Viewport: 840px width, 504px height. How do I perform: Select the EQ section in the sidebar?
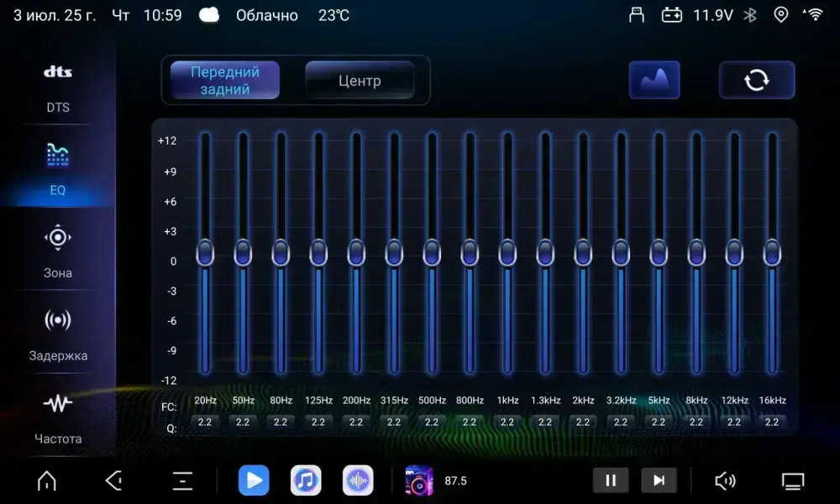(x=57, y=168)
